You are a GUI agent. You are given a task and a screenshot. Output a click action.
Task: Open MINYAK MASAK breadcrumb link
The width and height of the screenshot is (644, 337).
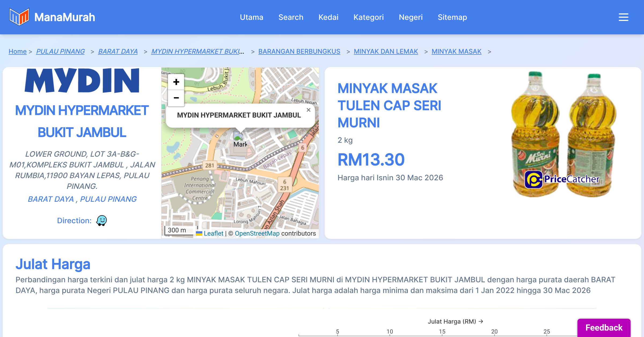point(456,51)
